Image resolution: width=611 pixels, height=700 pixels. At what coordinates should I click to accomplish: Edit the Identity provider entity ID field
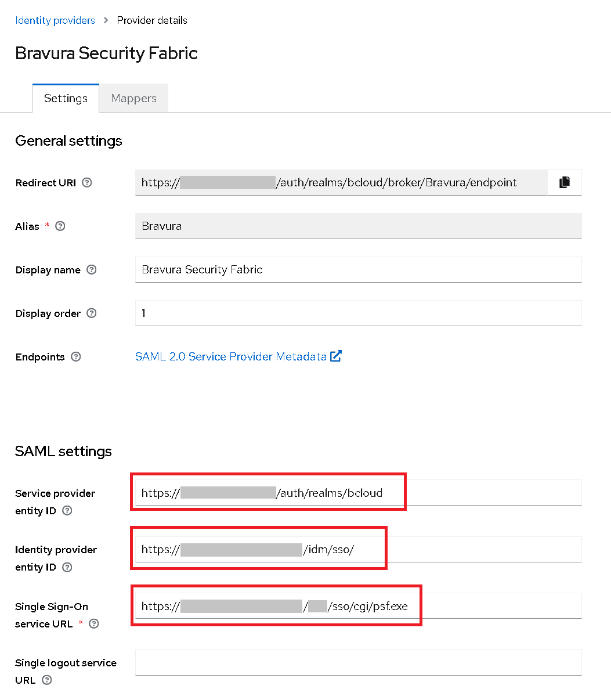pos(482,549)
